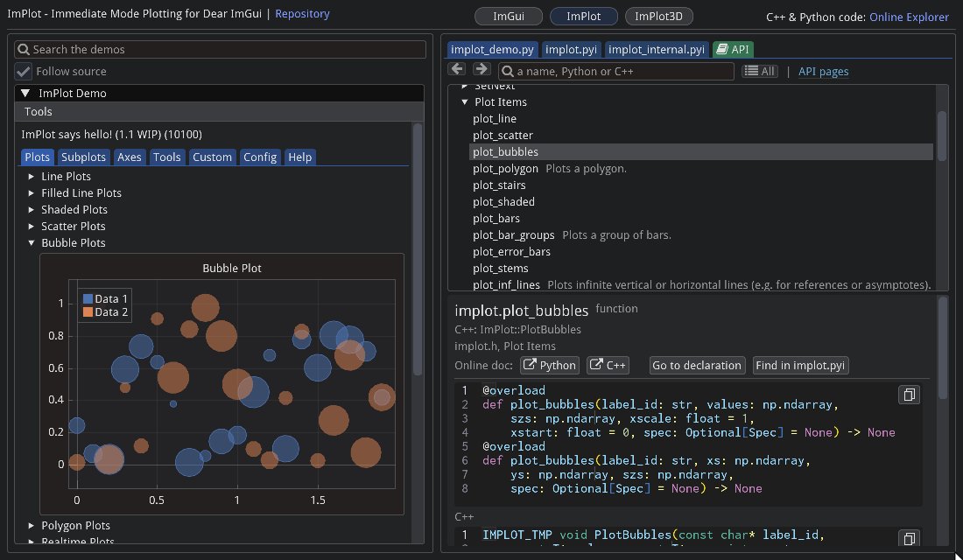Click the API list vertical scrollbar
The height and width of the screenshot is (560, 963).
coord(941,136)
